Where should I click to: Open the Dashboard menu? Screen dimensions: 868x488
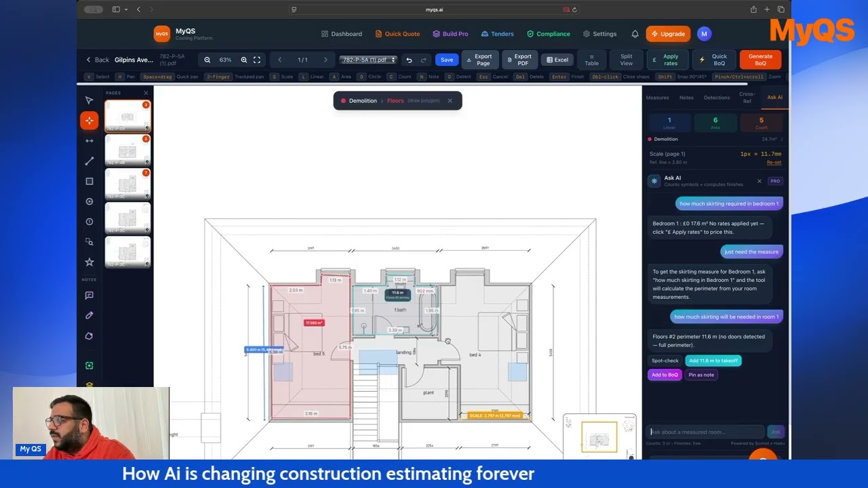(342, 34)
